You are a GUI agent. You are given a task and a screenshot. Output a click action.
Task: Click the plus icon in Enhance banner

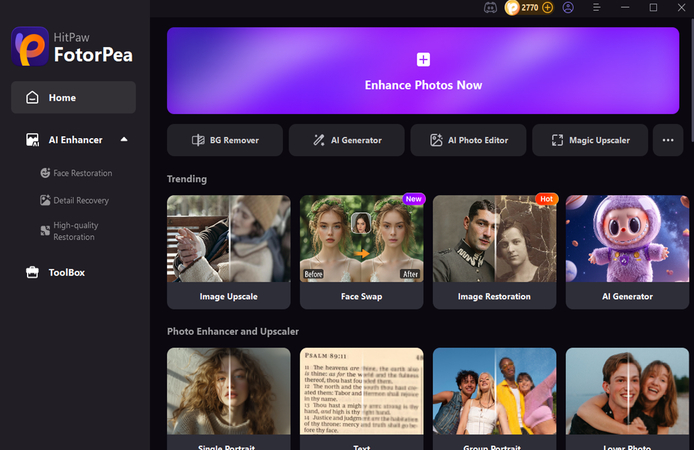423,59
